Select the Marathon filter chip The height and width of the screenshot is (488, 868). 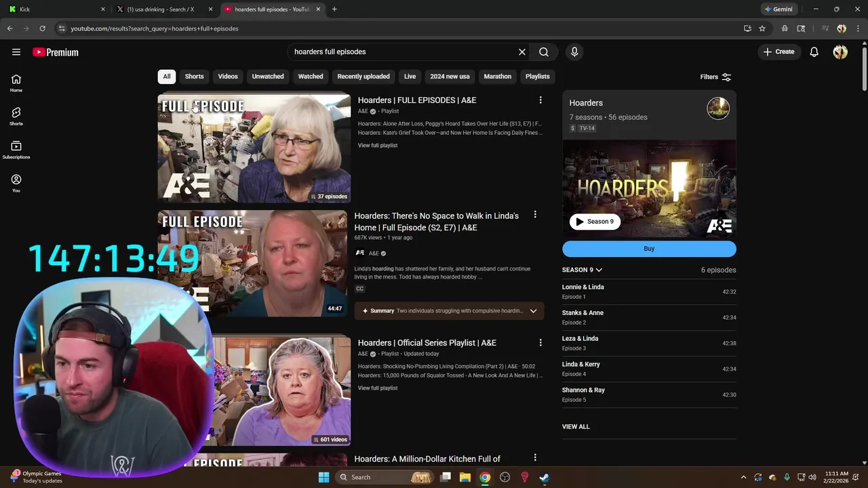(498, 77)
